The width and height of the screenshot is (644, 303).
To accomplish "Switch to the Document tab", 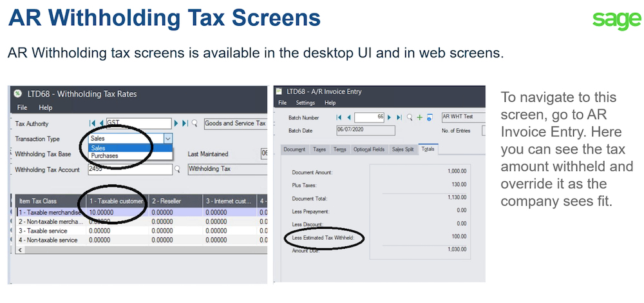I will point(294,150).
